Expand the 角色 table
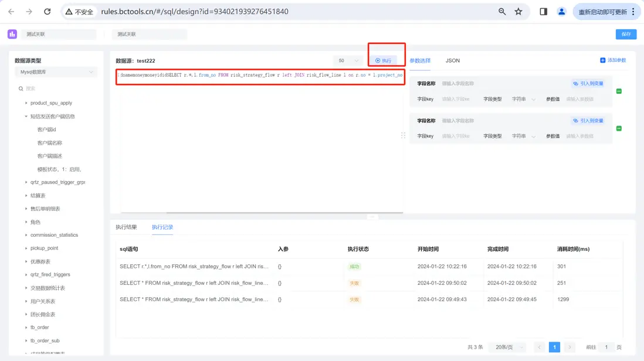The width and height of the screenshot is (644, 361). 26,222
